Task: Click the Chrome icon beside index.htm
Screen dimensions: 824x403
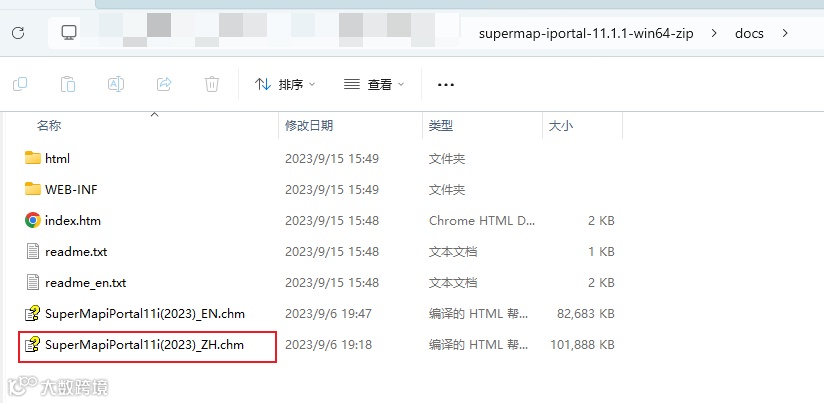Action: click(x=33, y=220)
